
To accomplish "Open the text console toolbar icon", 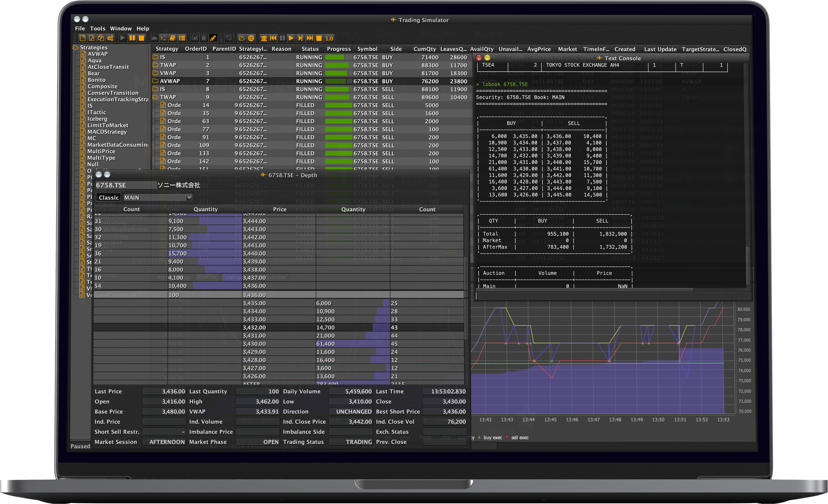I will pyautogui.click(x=163, y=38).
